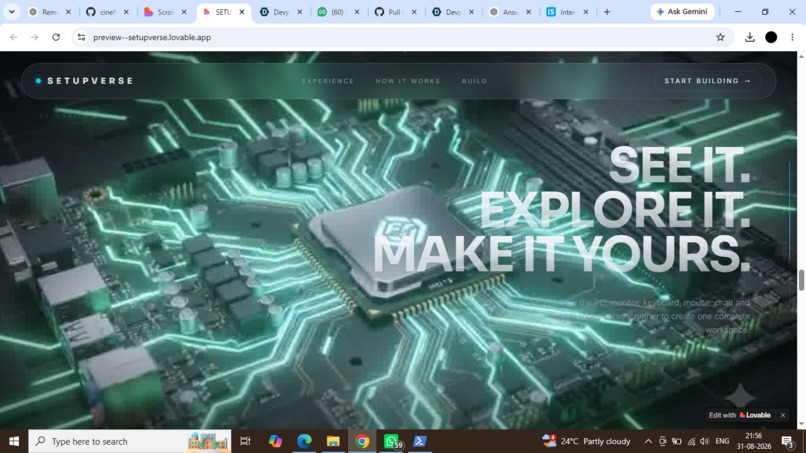The height and width of the screenshot is (453, 806).
Task: Click the START BUILDING button
Action: click(x=707, y=81)
